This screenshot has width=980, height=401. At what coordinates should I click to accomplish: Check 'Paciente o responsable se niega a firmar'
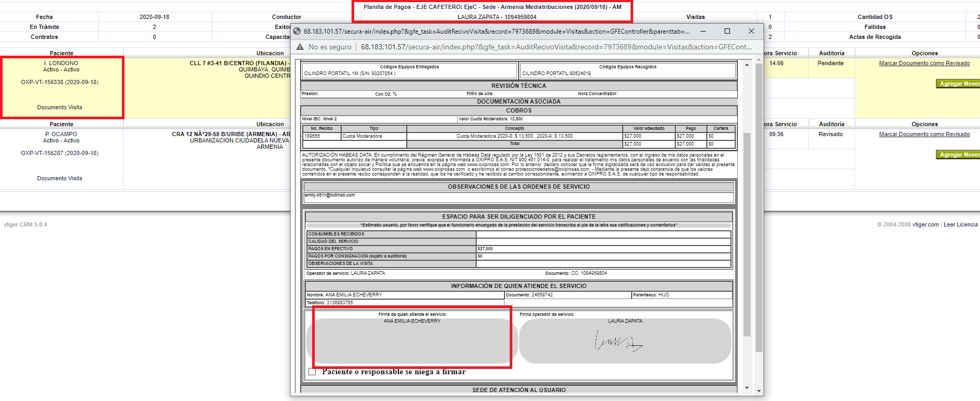(312, 372)
